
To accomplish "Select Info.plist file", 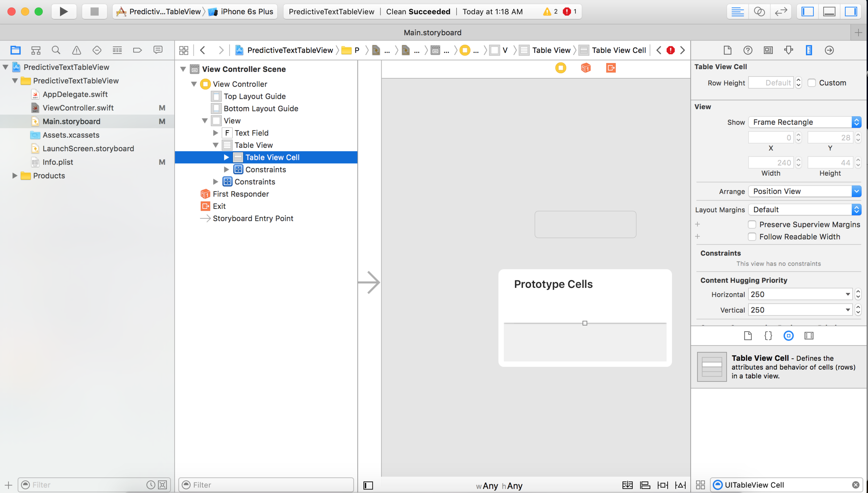I will pos(58,162).
